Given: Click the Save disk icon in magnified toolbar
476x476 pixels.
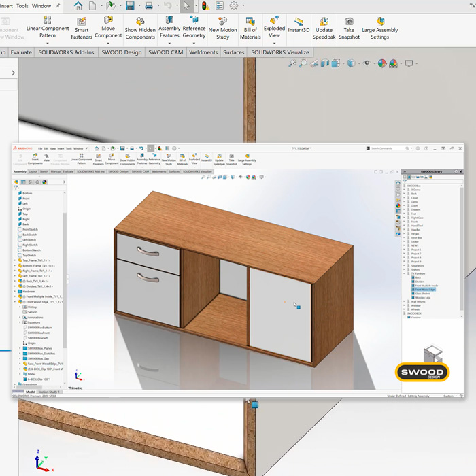Looking at the screenshot, I should [130, 5].
